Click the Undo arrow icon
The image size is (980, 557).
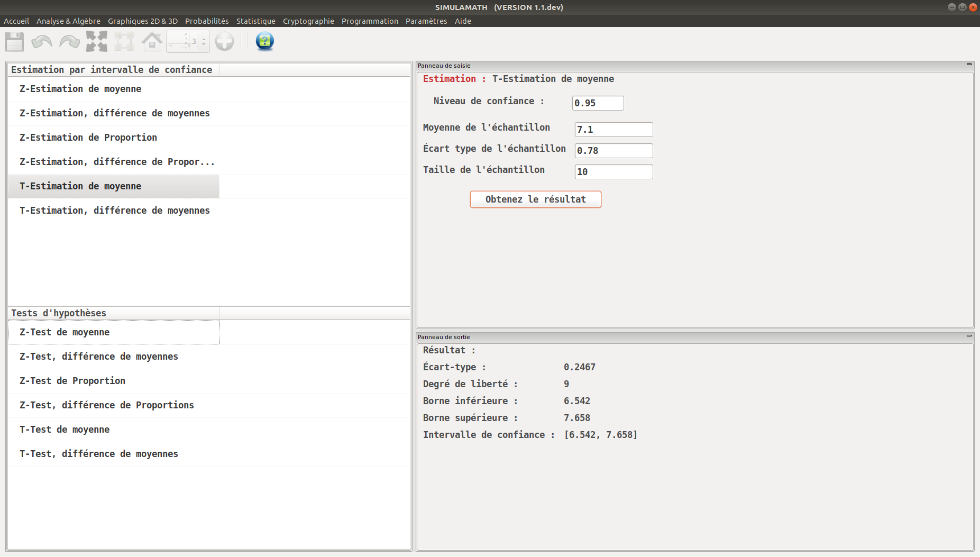(x=42, y=41)
